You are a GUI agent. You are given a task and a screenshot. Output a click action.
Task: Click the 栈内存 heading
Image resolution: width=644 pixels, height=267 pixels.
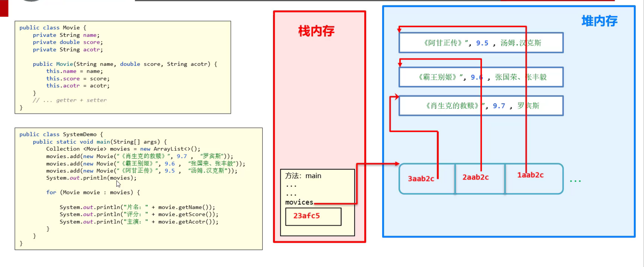point(316,31)
